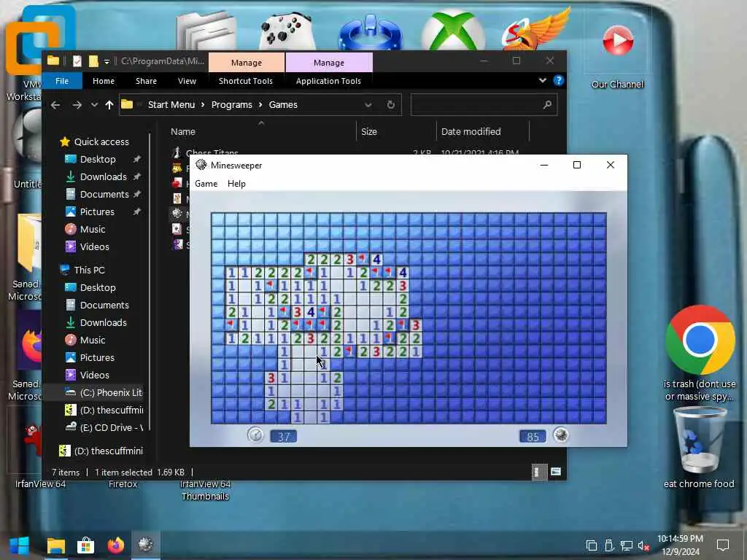
Task: Open the address bar history dropdown
Action: coord(368,105)
